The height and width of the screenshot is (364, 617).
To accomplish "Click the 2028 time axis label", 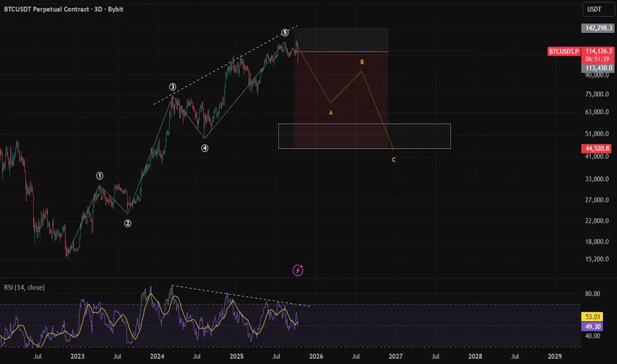I will pyautogui.click(x=475, y=357).
